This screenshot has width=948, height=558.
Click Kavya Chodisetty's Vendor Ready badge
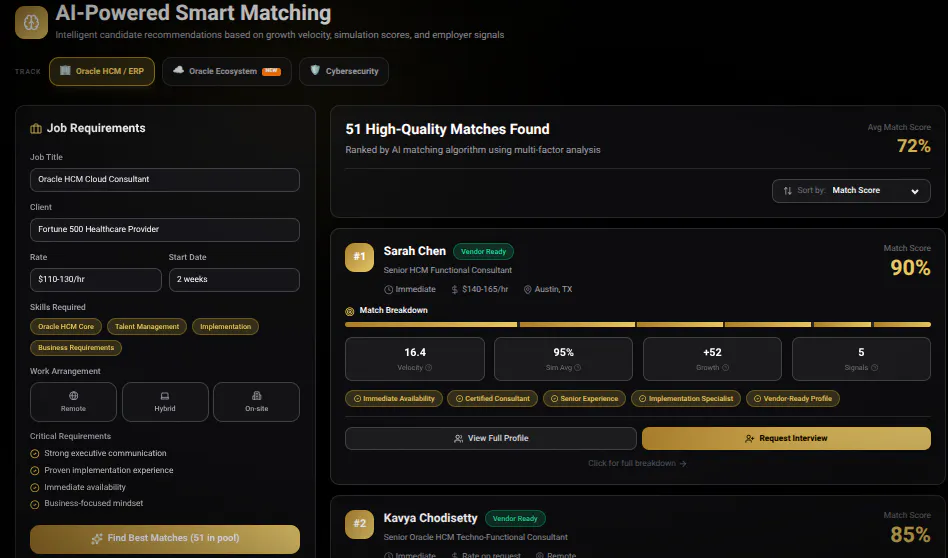pos(515,519)
